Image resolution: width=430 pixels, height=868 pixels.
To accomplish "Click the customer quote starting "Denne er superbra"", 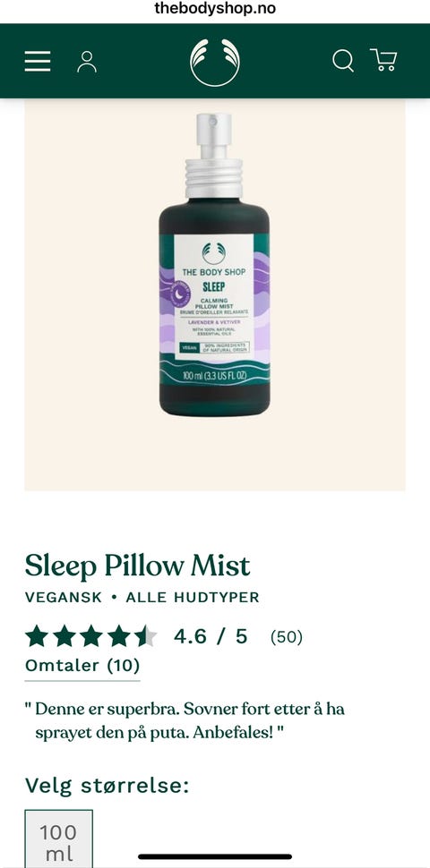I will (x=185, y=720).
